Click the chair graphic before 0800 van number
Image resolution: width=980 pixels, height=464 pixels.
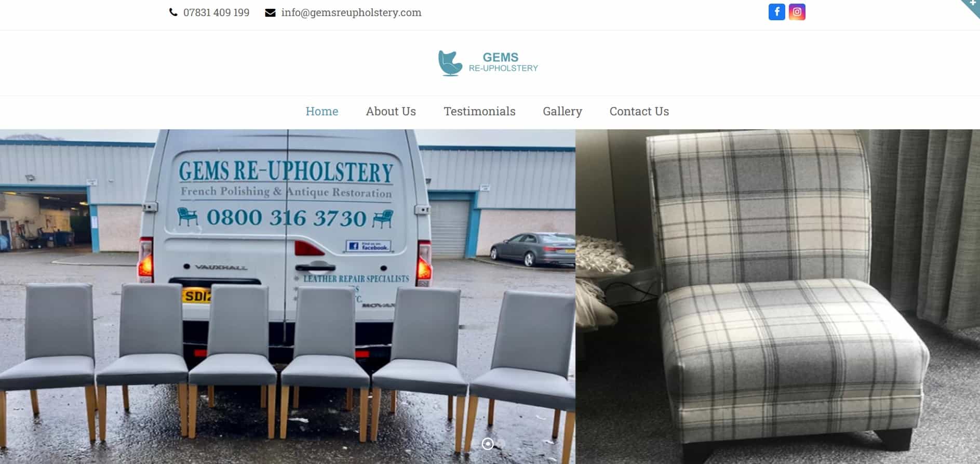click(x=187, y=216)
